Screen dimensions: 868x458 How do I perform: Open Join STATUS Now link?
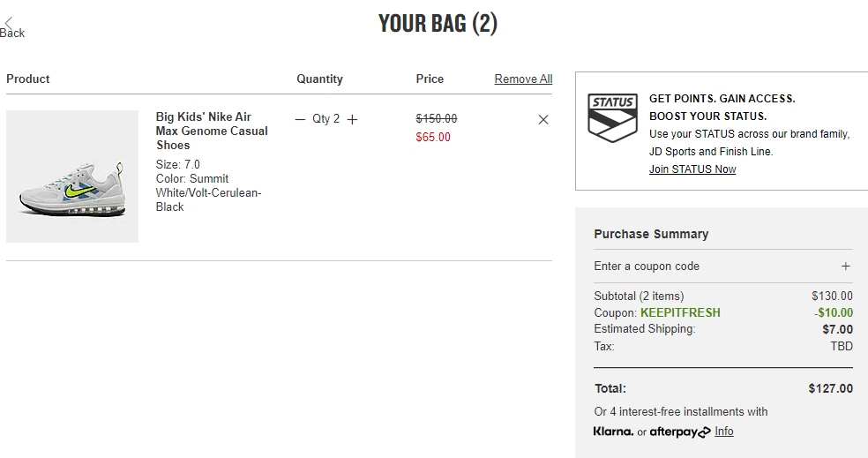click(692, 169)
